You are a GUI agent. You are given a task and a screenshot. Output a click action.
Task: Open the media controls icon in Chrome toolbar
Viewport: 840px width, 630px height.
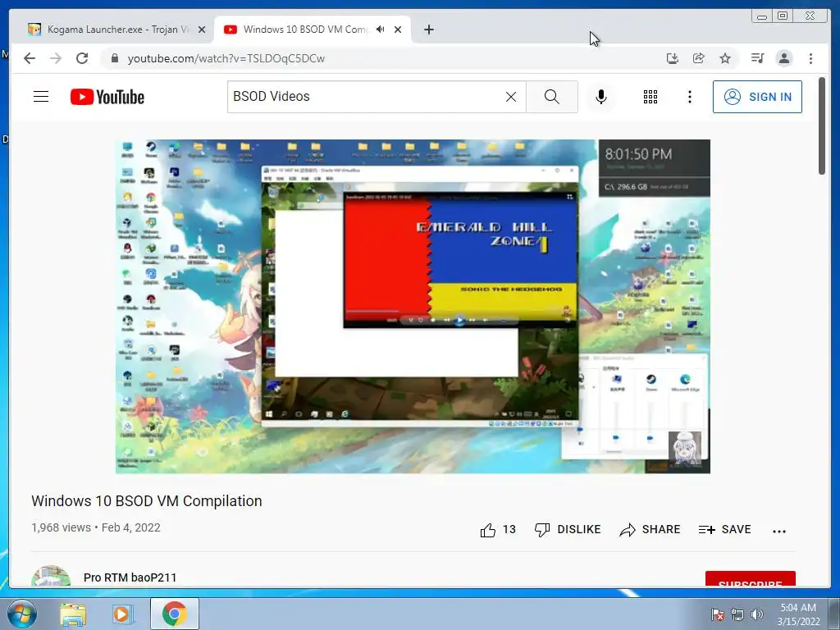[757, 58]
